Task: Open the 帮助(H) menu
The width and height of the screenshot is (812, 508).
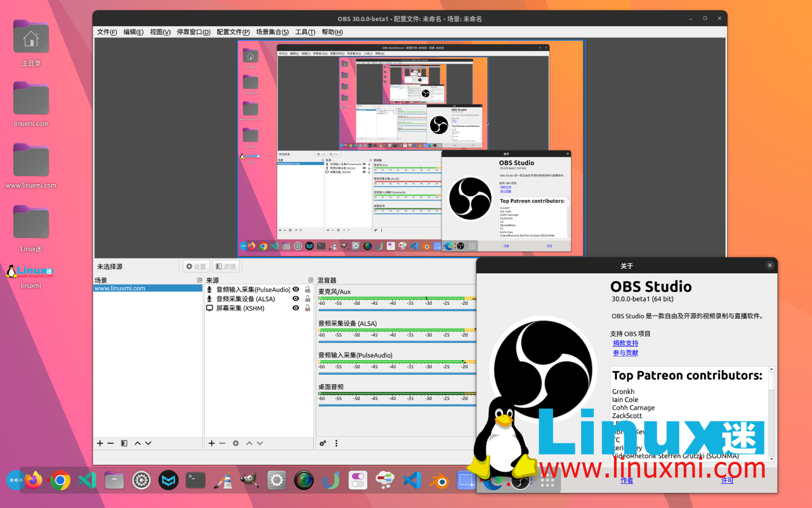Action: click(x=332, y=32)
